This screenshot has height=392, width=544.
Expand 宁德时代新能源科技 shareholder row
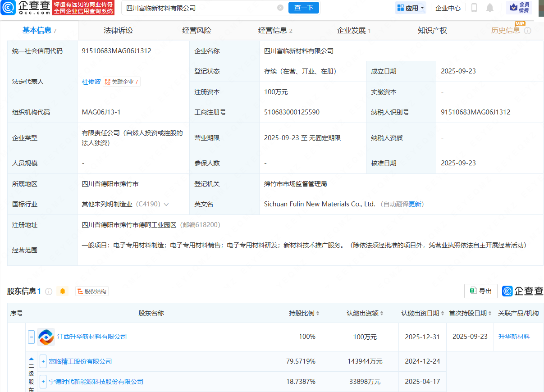[x=43, y=382]
